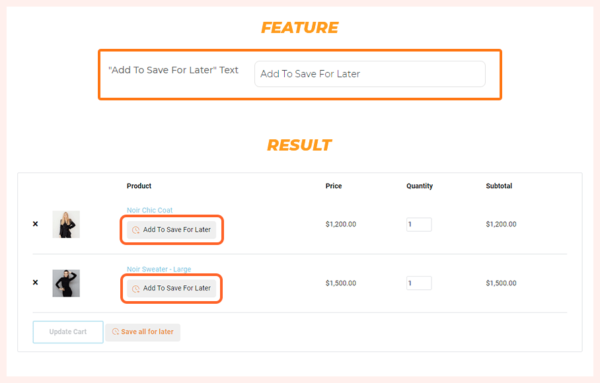Open the Noir Chic Coat product link
The width and height of the screenshot is (600, 383).
tap(150, 210)
